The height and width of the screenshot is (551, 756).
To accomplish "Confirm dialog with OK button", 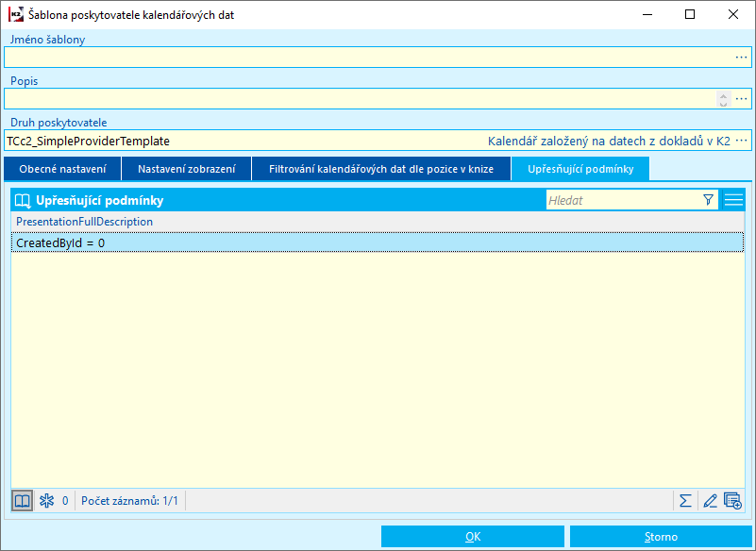I will (x=473, y=537).
